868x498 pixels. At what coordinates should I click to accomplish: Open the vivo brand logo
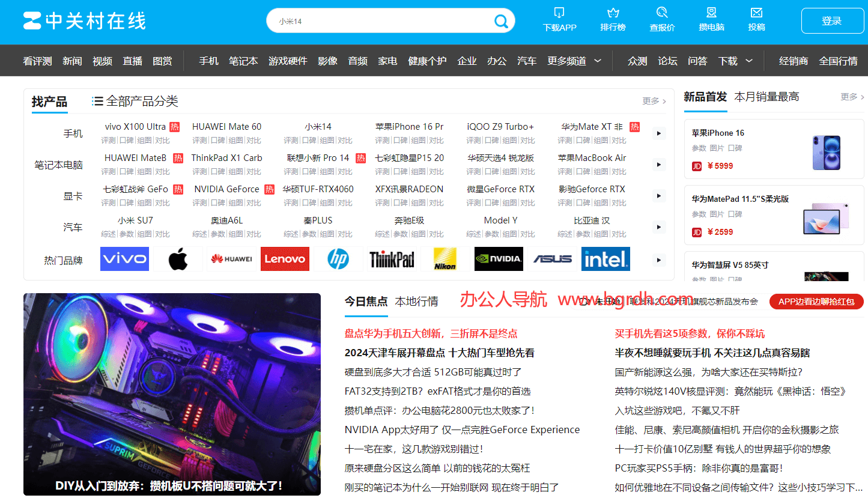click(x=124, y=259)
